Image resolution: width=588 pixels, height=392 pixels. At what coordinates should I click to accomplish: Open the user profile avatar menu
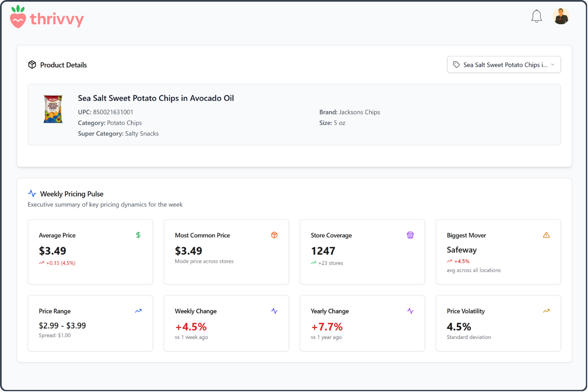(x=561, y=16)
